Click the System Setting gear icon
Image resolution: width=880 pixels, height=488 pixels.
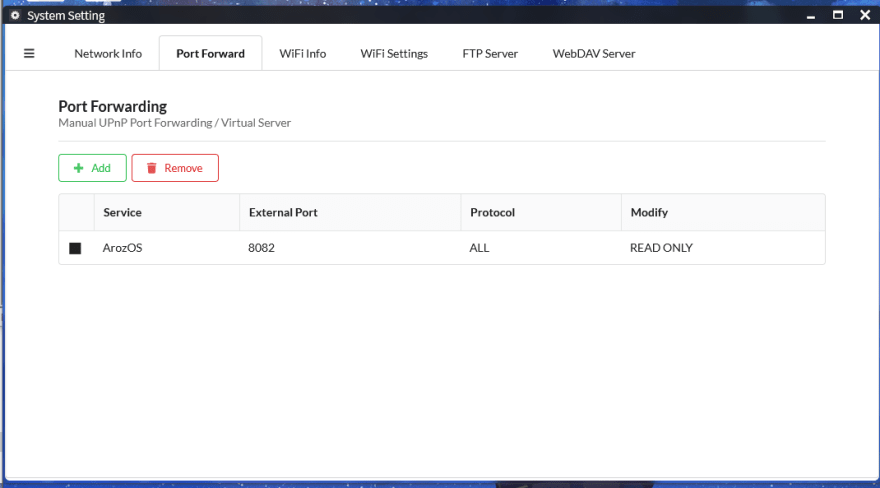click(15, 15)
